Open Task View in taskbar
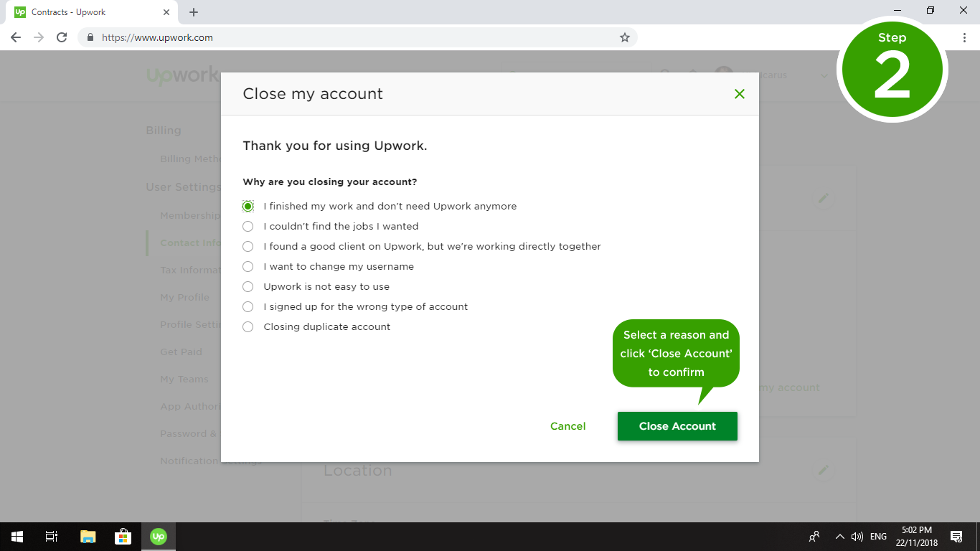 tap(52, 537)
